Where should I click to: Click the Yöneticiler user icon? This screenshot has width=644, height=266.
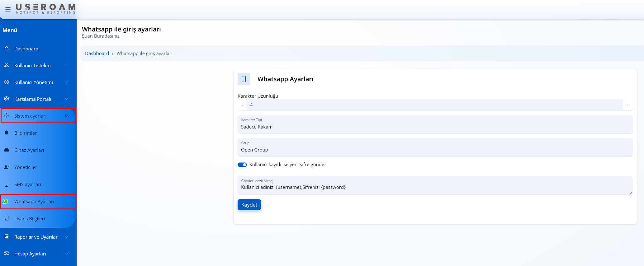(x=7, y=167)
